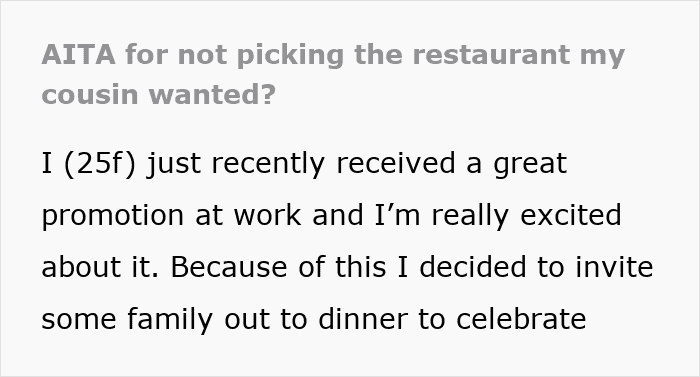Click "about it." at the third line's start

[x=100, y=267]
